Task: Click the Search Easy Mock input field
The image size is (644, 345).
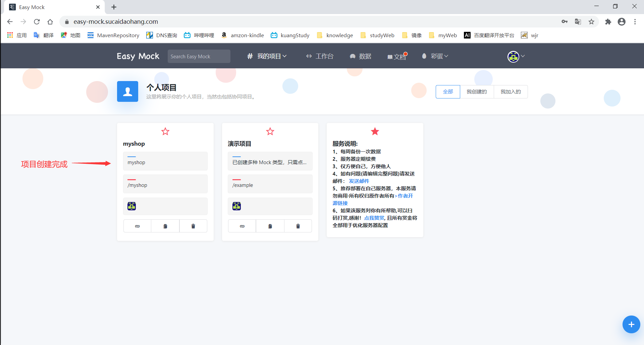Action: [199, 56]
